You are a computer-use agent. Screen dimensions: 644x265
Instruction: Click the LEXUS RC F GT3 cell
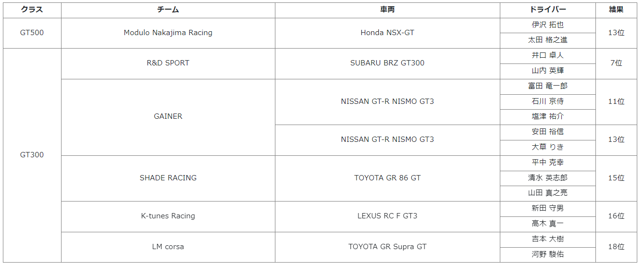tap(387, 216)
